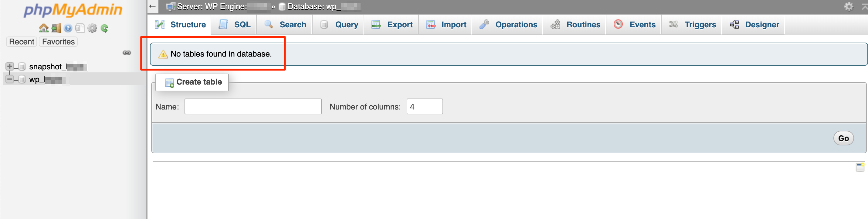
Task: Click the Favorites button
Action: (x=58, y=42)
